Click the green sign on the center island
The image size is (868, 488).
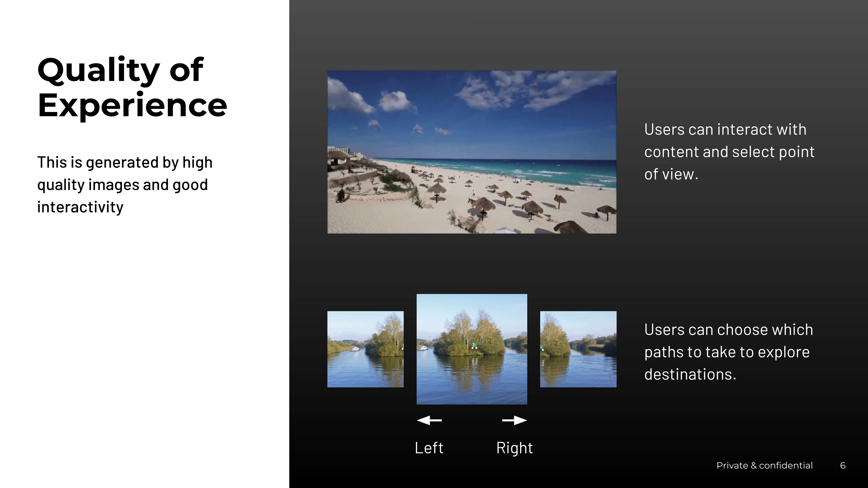click(474, 345)
